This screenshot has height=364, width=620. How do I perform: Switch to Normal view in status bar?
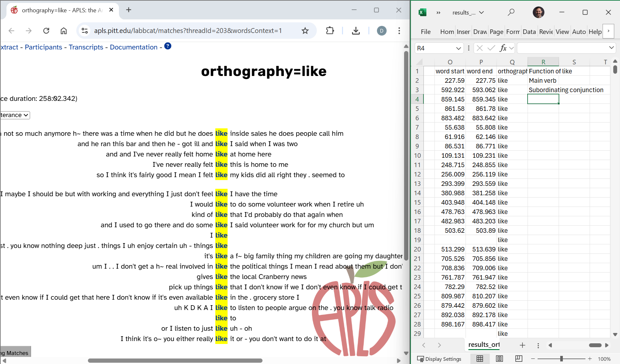click(x=480, y=359)
